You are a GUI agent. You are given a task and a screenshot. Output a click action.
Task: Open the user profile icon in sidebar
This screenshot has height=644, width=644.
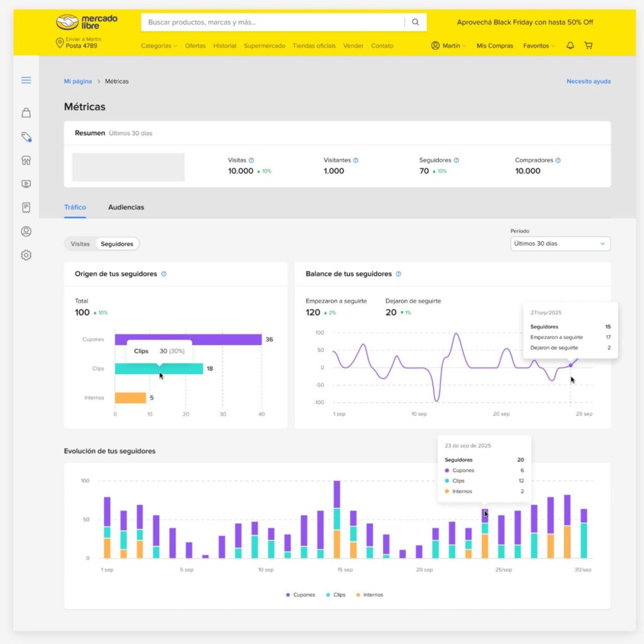coord(26,231)
